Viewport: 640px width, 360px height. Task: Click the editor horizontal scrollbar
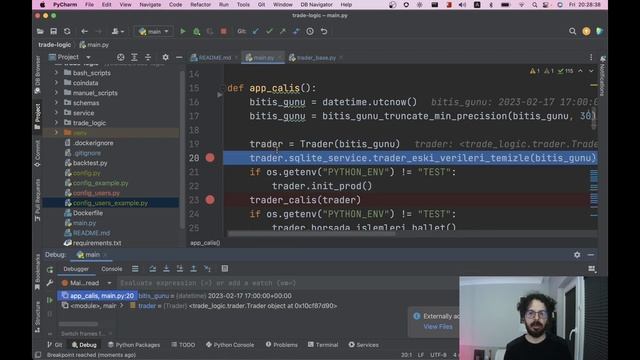(311, 234)
